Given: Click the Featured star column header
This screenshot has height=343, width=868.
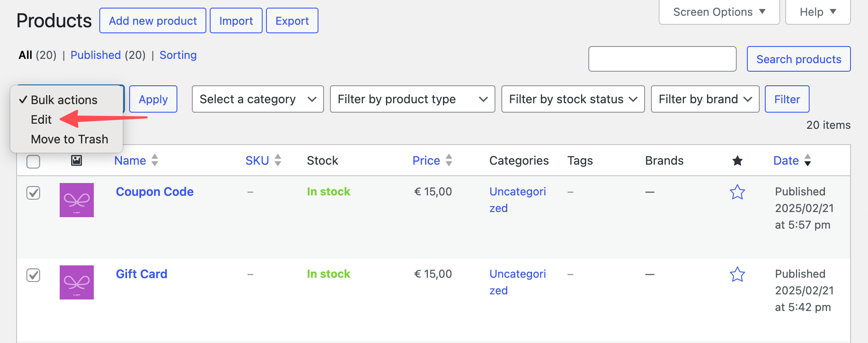Looking at the screenshot, I should tap(737, 161).
